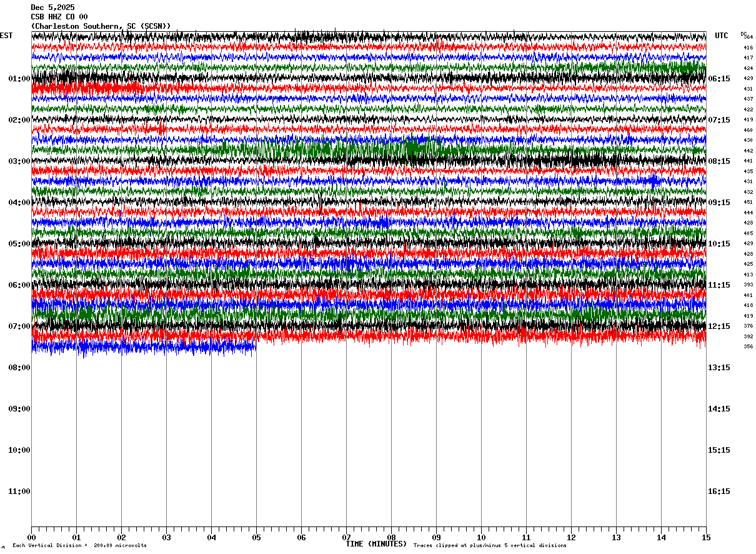Click the DC offset value 416
Viewport: 756px width, 554px height.
749,48
